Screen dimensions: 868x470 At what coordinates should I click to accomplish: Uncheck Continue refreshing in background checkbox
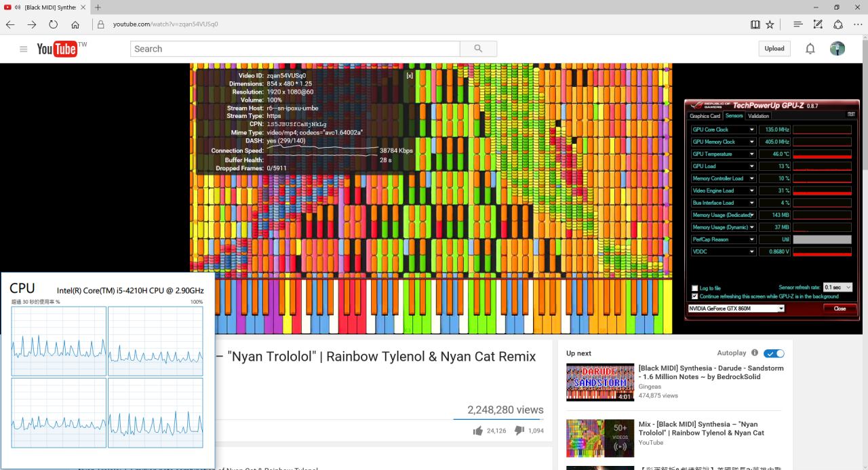pos(694,296)
